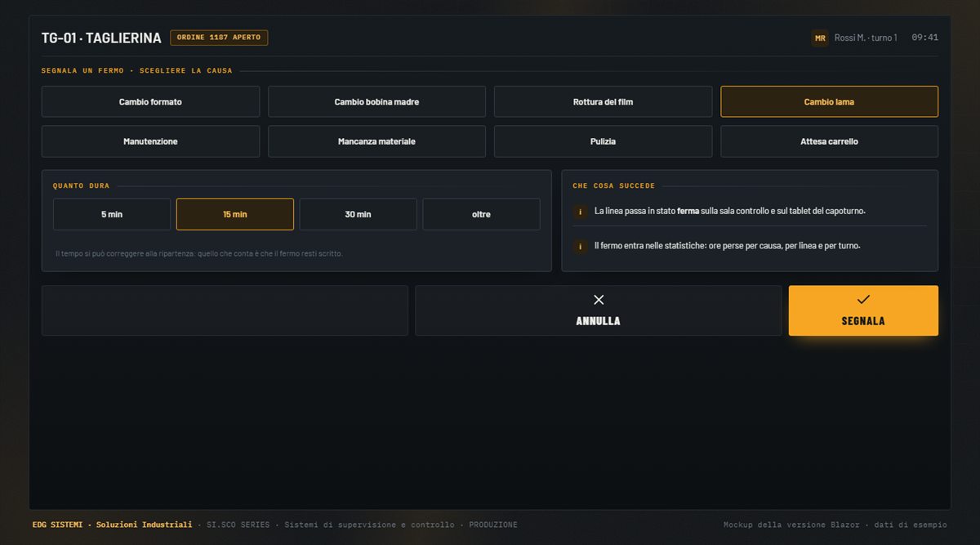Choose 'Attesa carrello' cause
Screen dimensions: 980x545
[829, 141]
